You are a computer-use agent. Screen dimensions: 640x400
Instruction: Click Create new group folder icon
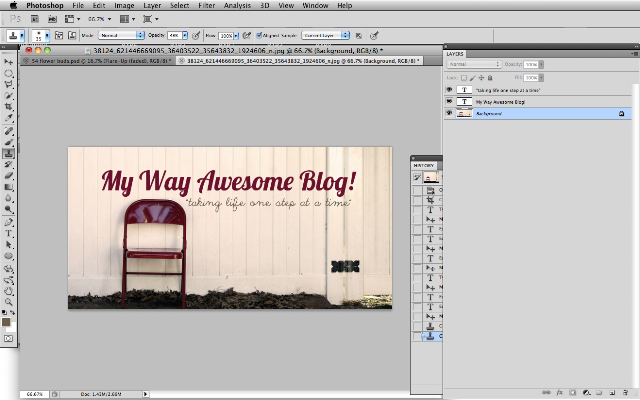pyautogui.click(x=599, y=393)
